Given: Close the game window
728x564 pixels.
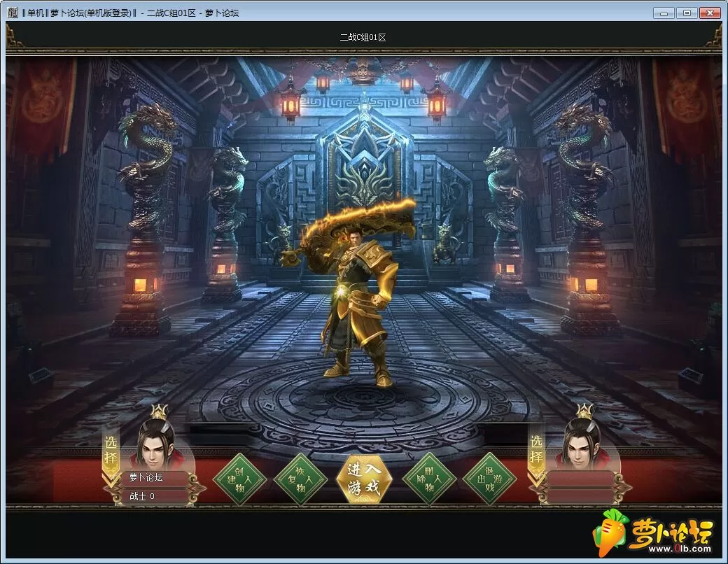Looking at the screenshot, I should (x=710, y=13).
